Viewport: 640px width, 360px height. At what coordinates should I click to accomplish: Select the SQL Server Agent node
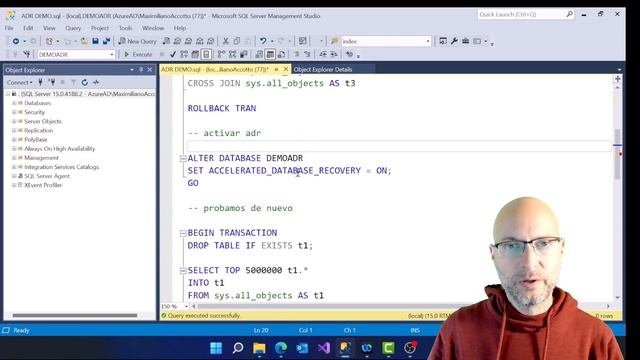click(47, 176)
